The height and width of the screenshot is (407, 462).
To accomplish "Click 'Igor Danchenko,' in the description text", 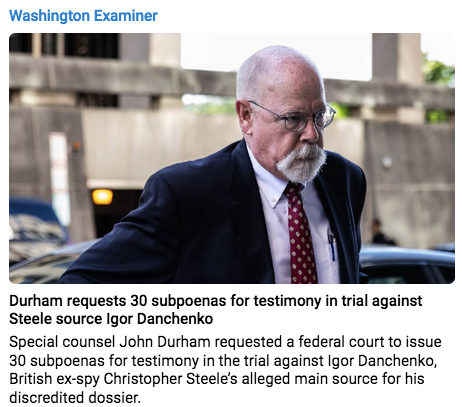I will (x=383, y=361).
